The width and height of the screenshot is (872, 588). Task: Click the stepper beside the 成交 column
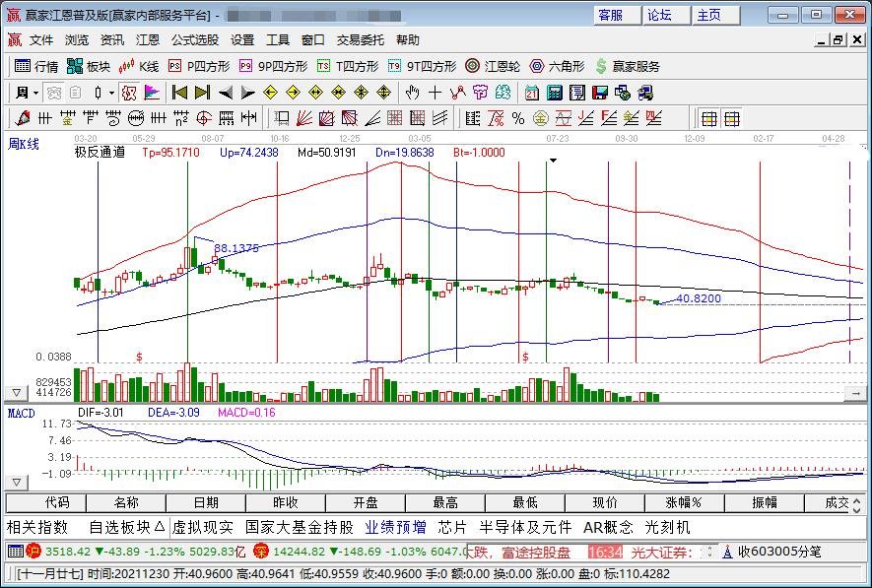click(856, 503)
